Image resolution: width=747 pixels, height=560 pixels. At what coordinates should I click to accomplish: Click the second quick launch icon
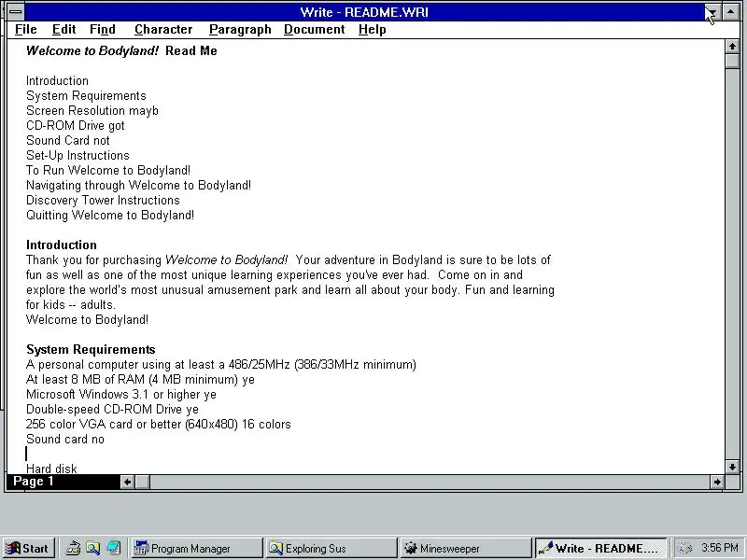coord(92,548)
